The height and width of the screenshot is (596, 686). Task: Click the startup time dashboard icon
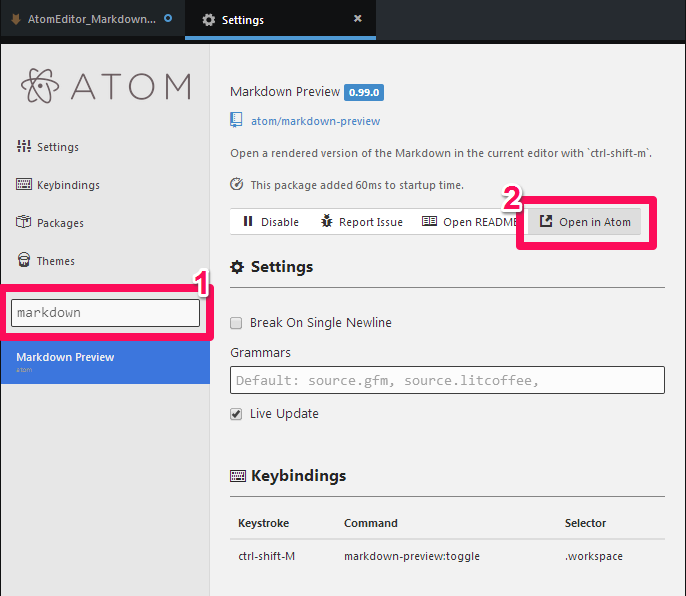point(237,184)
